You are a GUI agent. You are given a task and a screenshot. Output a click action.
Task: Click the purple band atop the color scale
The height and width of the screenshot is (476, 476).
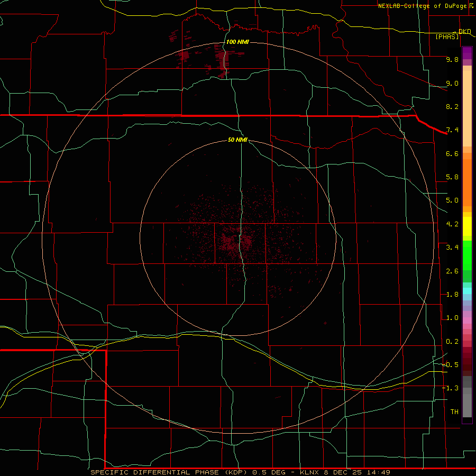tap(467, 53)
